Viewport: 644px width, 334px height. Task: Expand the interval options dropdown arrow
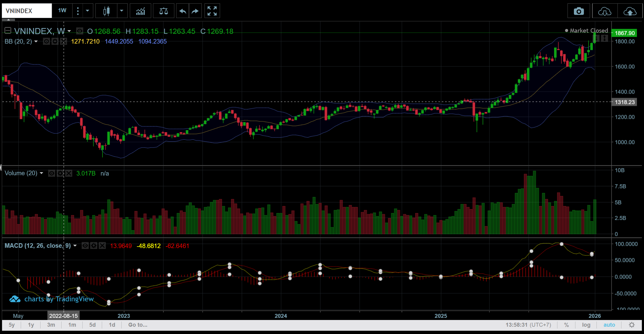[x=87, y=11]
